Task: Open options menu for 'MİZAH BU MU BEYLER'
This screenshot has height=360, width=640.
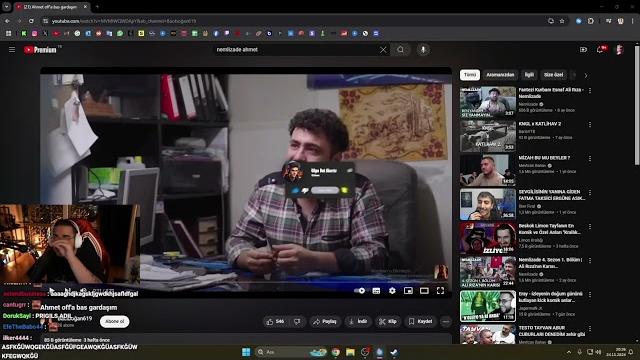Action: [x=590, y=158]
